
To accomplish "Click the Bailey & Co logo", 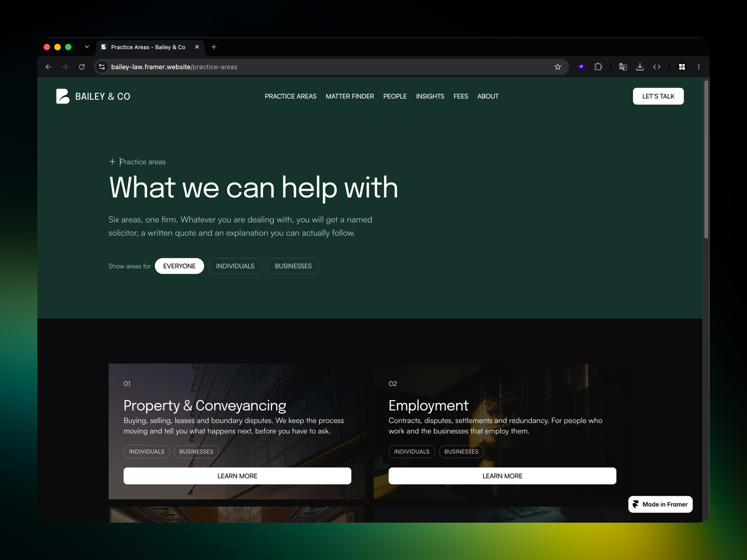I will tap(93, 96).
